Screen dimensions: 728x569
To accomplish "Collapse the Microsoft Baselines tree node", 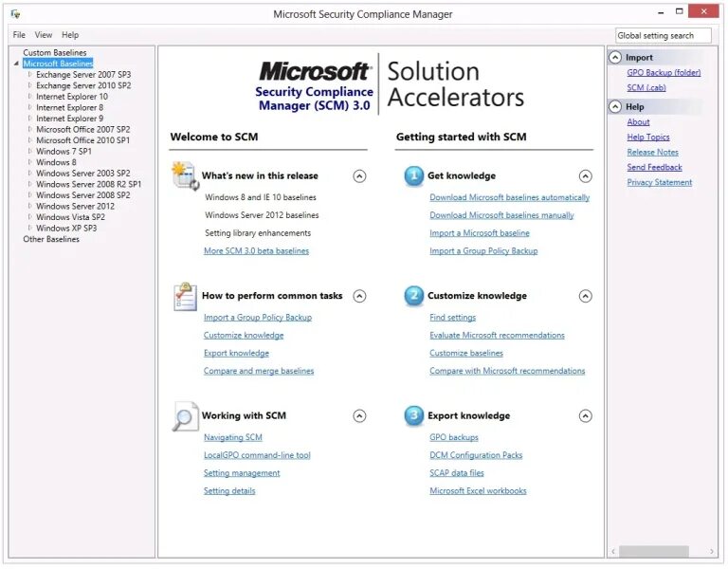I will pyautogui.click(x=16, y=64).
